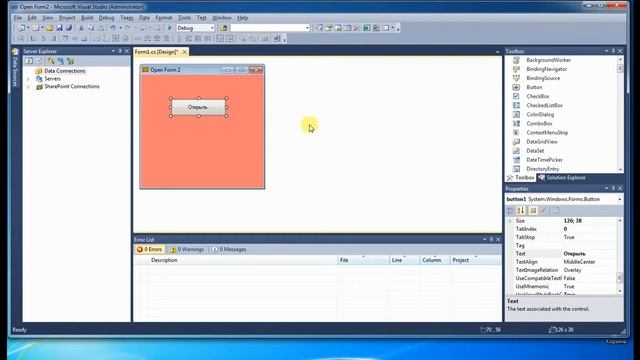This screenshot has width=640, height=360.
Task: Click the Refresh icon in Server Explorer
Action: tap(29, 61)
